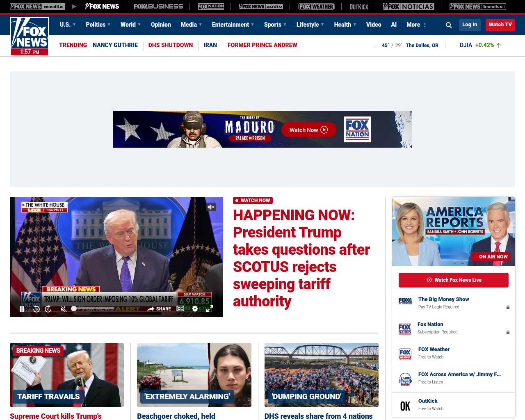Go to the Video section
Viewport: 525px width, 420px height.
pyautogui.click(x=374, y=25)
